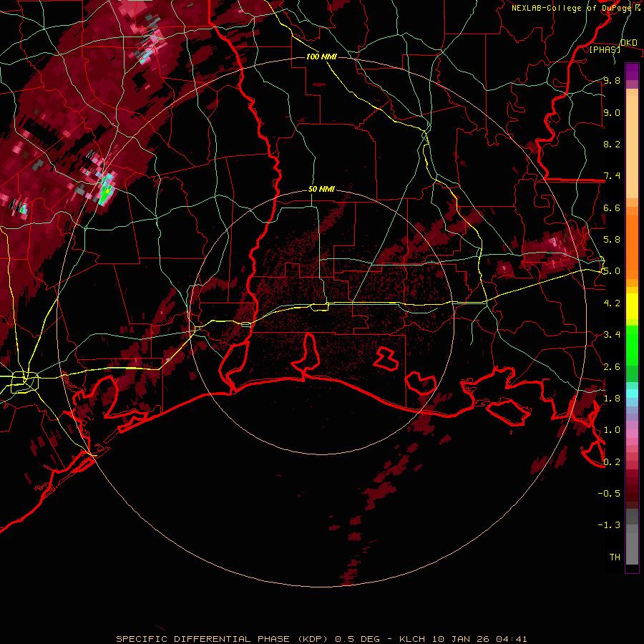Pick the bright green segment of the color bar

pyautogui.click(x=632, y=345)
